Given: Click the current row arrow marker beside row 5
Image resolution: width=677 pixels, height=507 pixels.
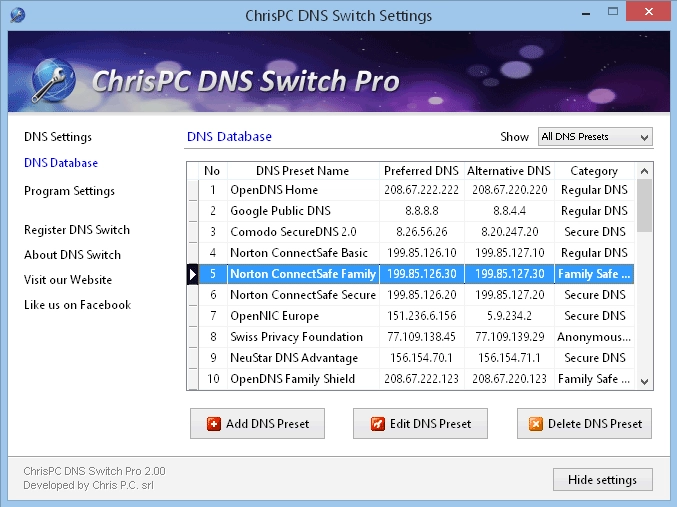Looking at the screenshot, I should point(193,274).
